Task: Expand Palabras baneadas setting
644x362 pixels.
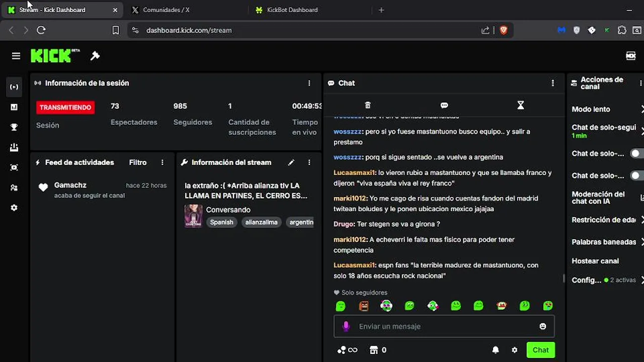Action: pyautogui.click(x=607, y=242)
